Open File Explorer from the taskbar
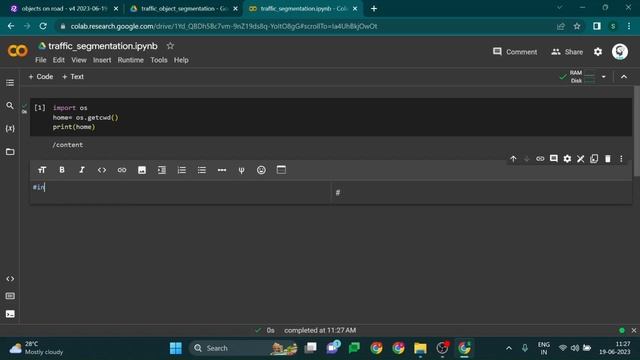 (420, 348)
